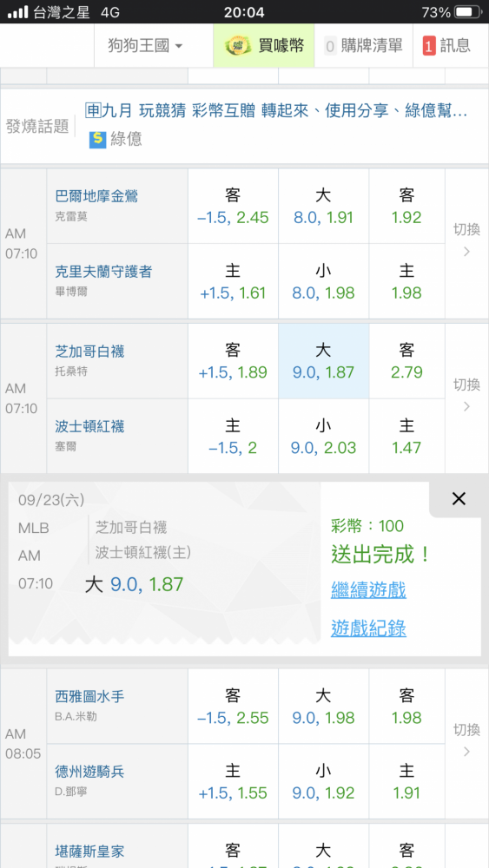Screen dimensions: 489x868
Task: Click the coin icon next to 買噱幣
Action: tap(238, 45)
